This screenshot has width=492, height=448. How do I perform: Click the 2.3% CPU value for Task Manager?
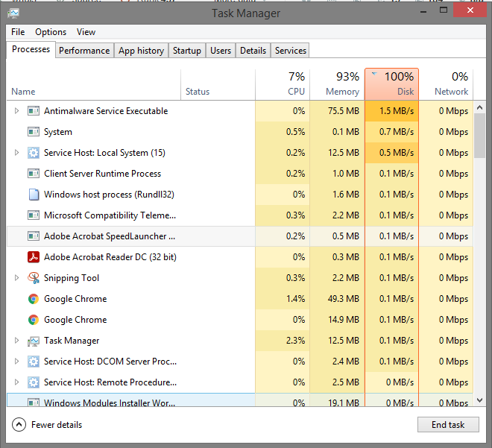295,341
